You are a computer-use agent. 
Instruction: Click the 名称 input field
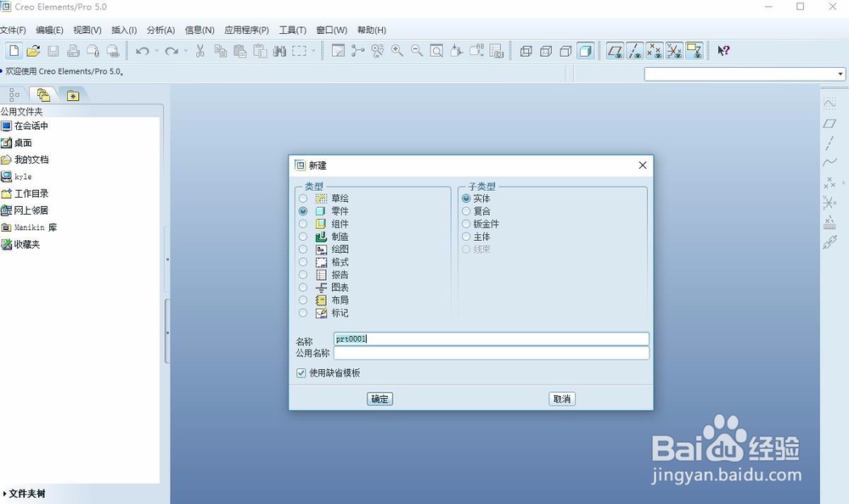click(x=491, y=339)
